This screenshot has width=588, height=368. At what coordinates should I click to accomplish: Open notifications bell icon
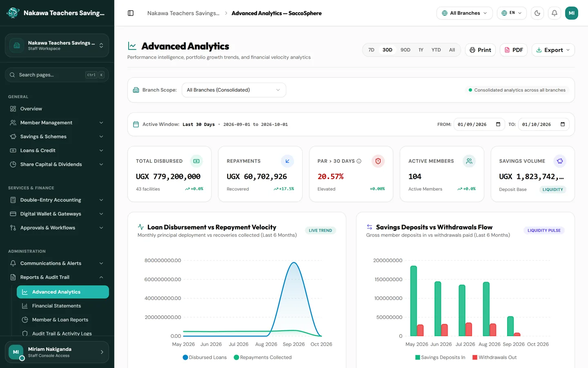[x=555, y=13]
